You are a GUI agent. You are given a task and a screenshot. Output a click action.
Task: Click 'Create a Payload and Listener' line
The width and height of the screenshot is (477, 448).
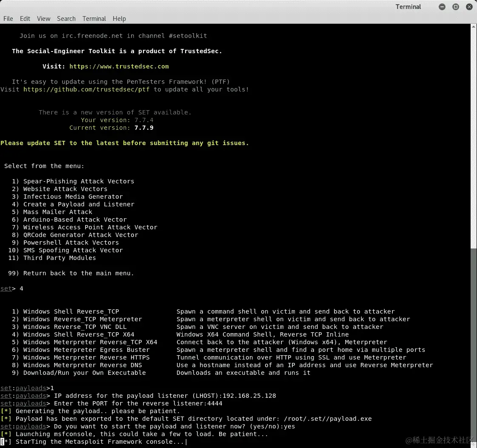[x=73, y=204]
